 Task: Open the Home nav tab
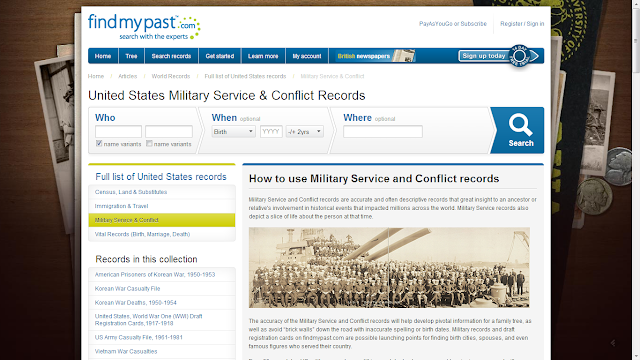[103, 56]
